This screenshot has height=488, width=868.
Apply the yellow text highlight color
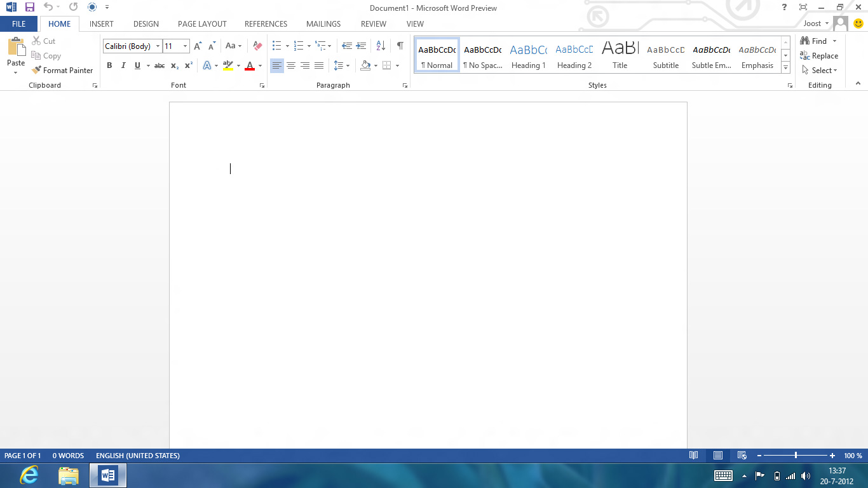pyautogui.click(x=228, y=65)
